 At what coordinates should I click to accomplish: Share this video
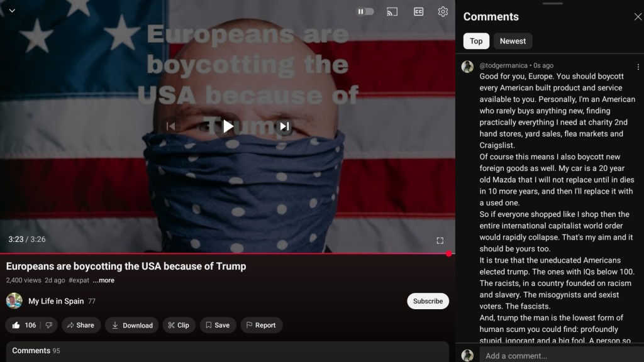tap(81, 325)
